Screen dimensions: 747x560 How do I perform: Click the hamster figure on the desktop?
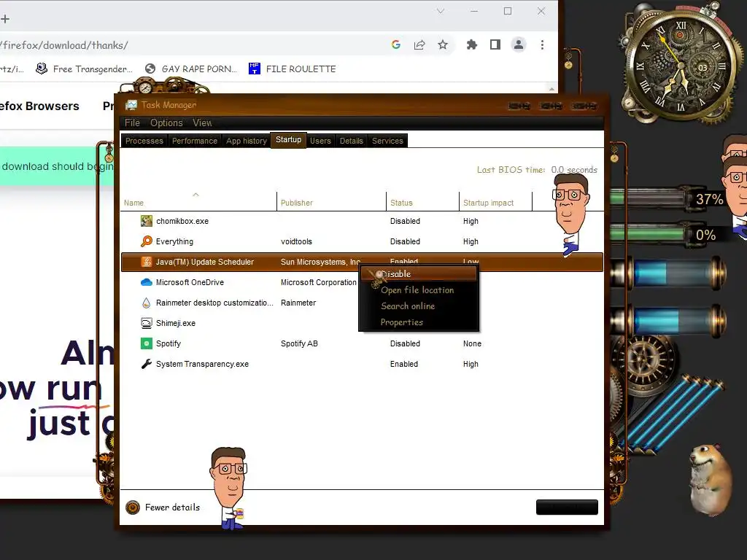click(711, 480)
